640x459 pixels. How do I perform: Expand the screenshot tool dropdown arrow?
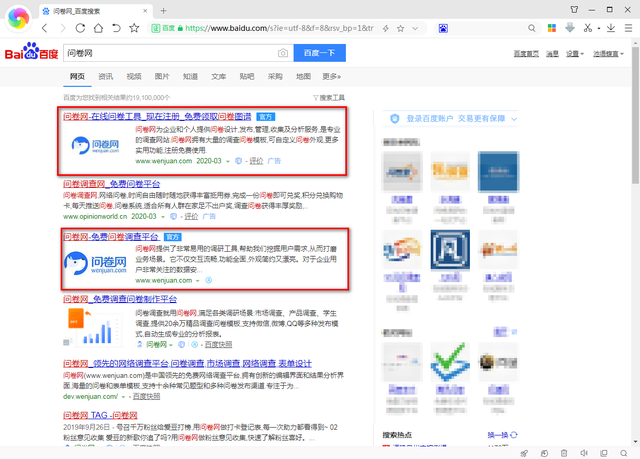click(x=599, y=29)
